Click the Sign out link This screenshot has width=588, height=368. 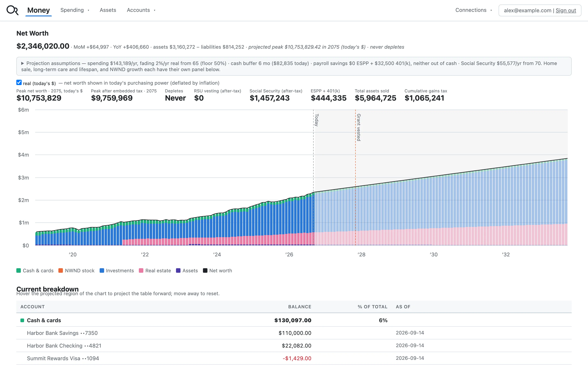click(566, 10)
